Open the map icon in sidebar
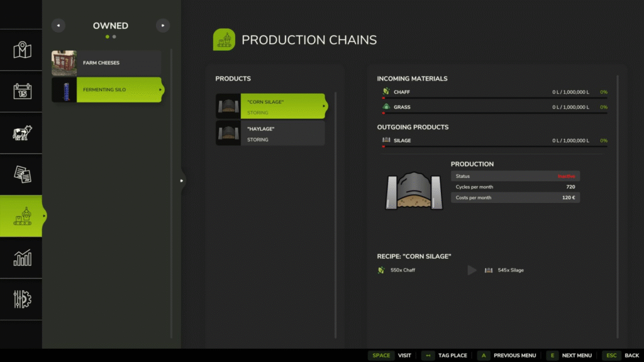 (x=22, y=50)
